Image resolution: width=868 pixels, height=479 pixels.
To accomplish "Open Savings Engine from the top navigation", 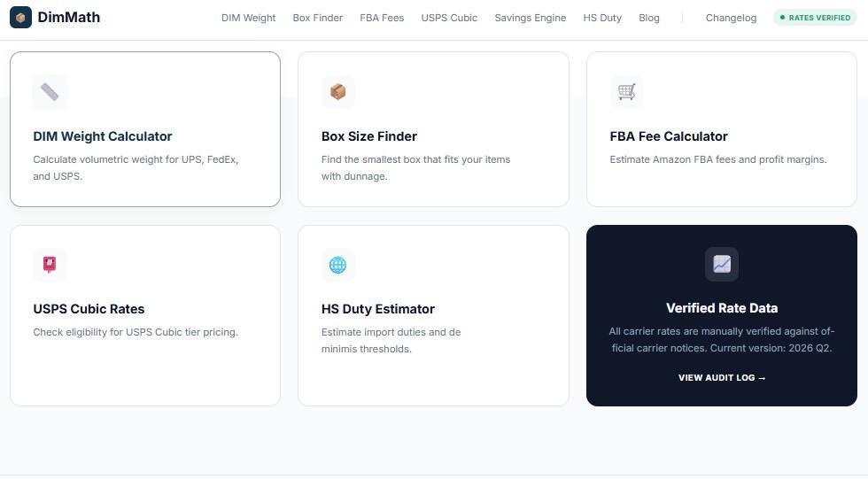I will coord(531,18).
